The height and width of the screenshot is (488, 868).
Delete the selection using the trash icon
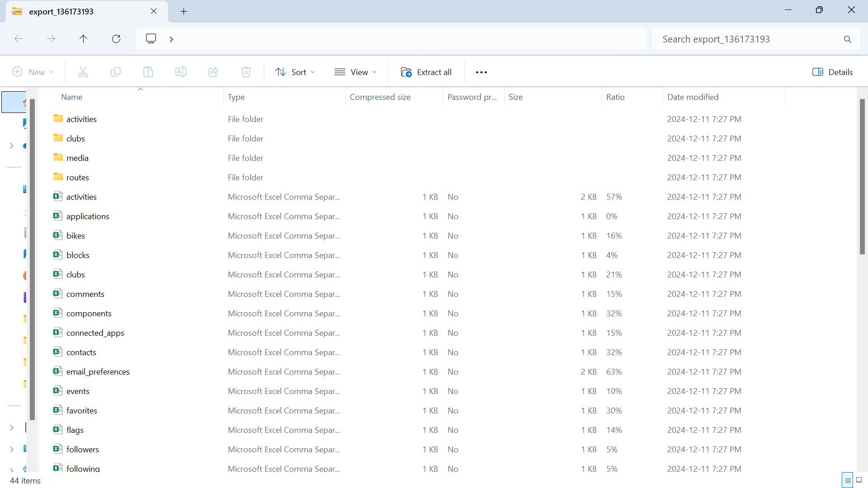tap(246, 72)
